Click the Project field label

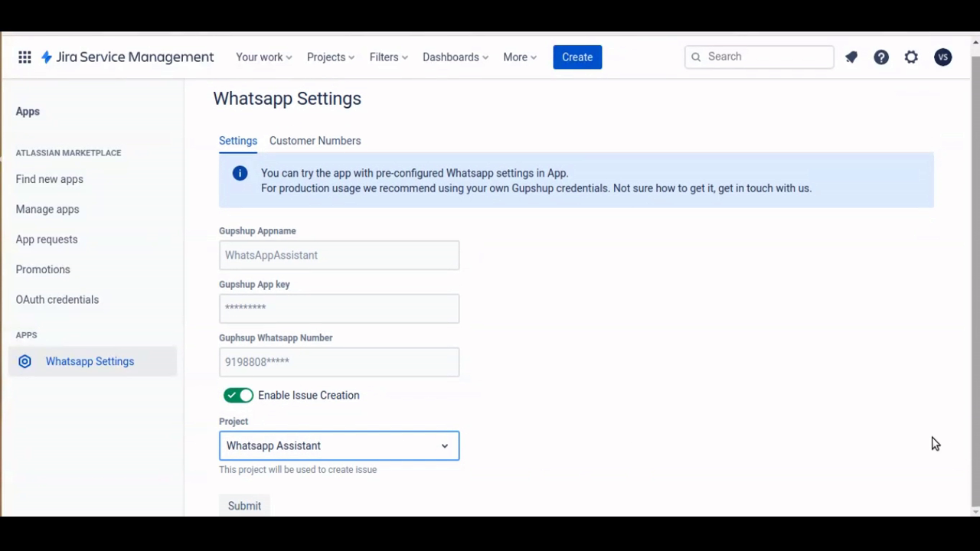234,422
